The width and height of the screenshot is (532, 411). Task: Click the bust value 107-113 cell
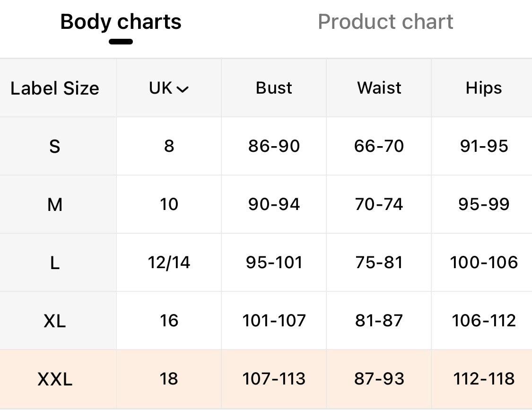pyautogui.click(x=274, y=379)
